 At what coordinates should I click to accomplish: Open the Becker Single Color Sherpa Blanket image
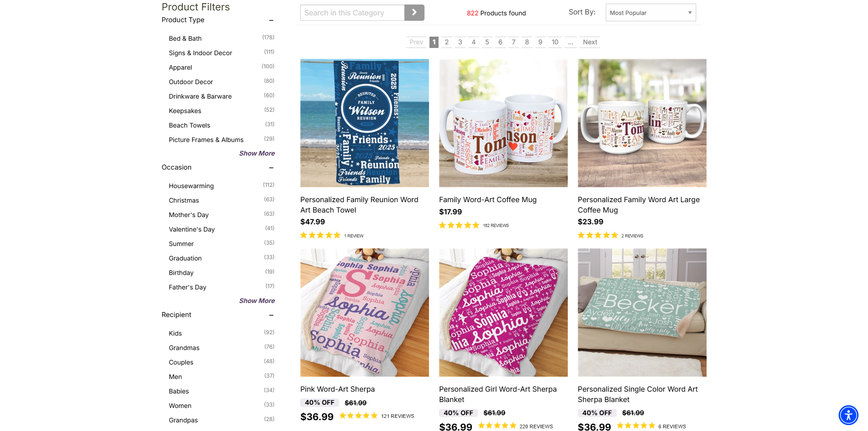coord(642,313)
